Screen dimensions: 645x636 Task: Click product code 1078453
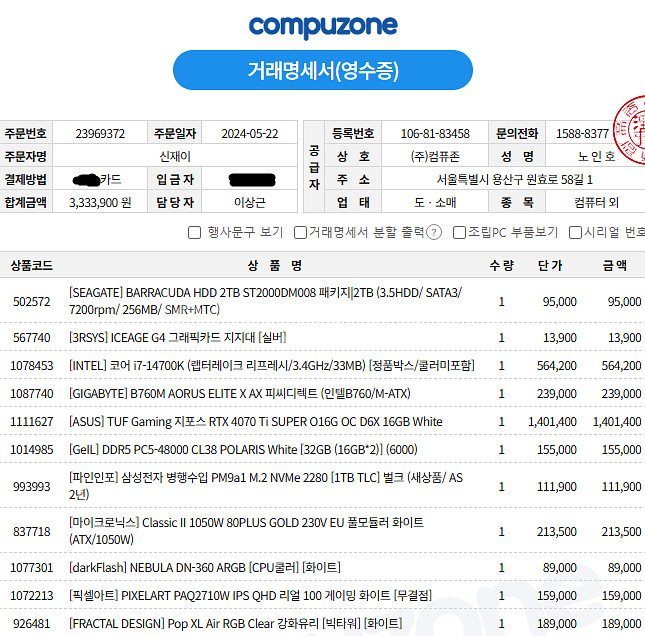32,366
